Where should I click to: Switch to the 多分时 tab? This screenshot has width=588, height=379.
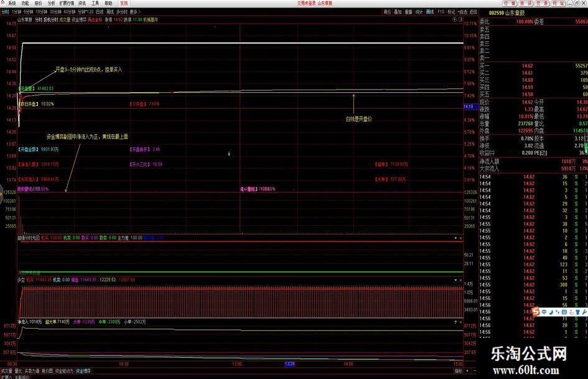click(x=121, y=12)
